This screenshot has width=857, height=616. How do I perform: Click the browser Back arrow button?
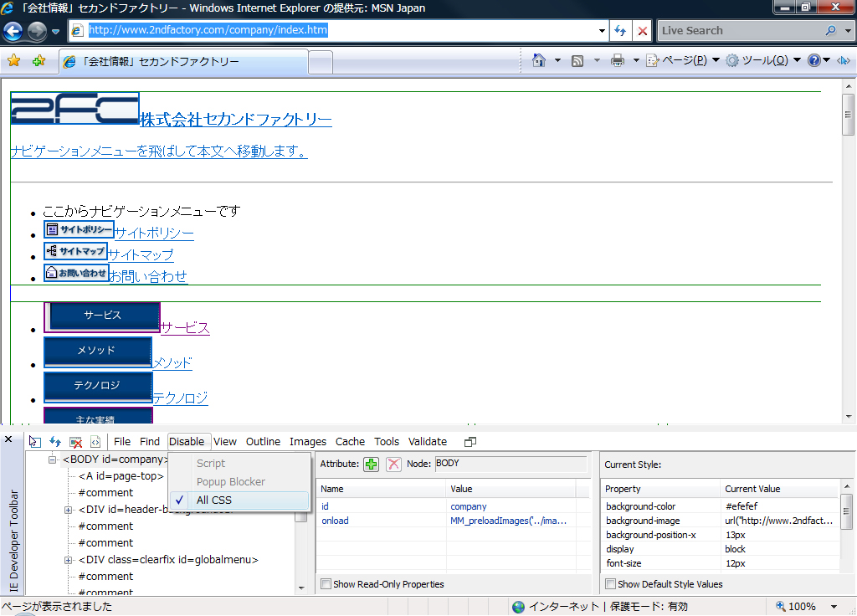[13, 31]
